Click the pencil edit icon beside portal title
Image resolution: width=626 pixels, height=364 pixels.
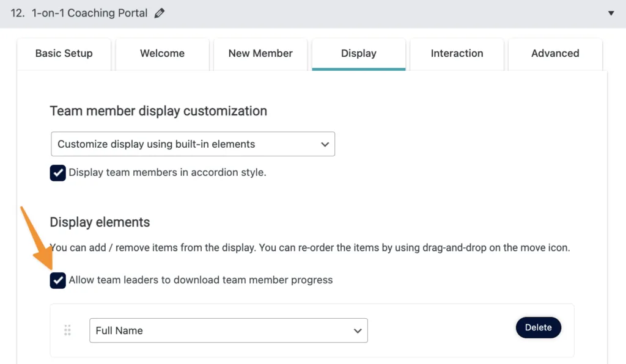pos(160,13)
